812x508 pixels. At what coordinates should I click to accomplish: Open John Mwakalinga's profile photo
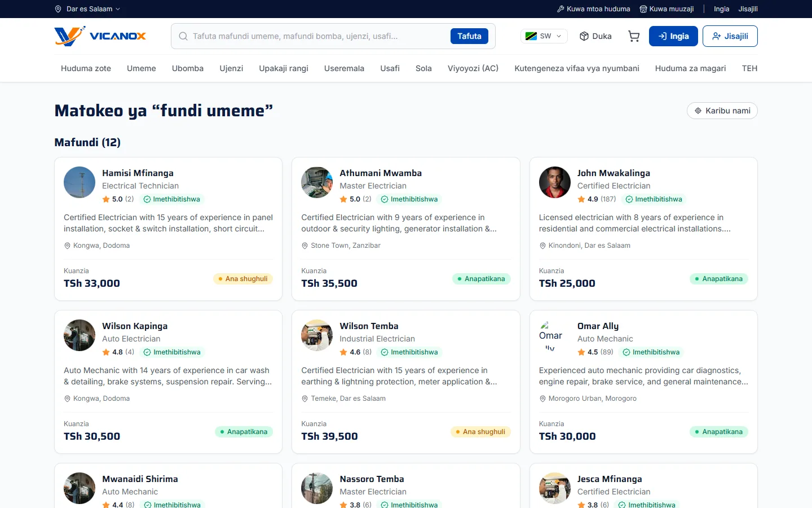tap(555, 182)
